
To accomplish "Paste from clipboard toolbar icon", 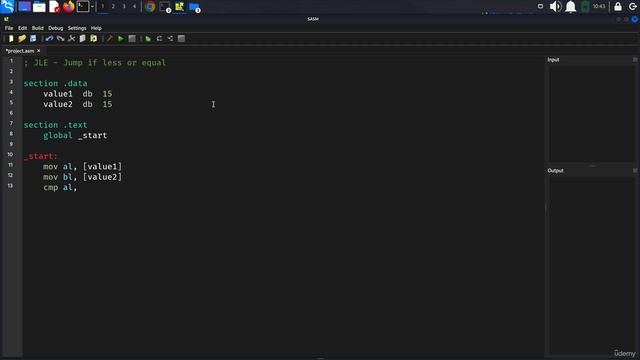I will click(93, 38).
